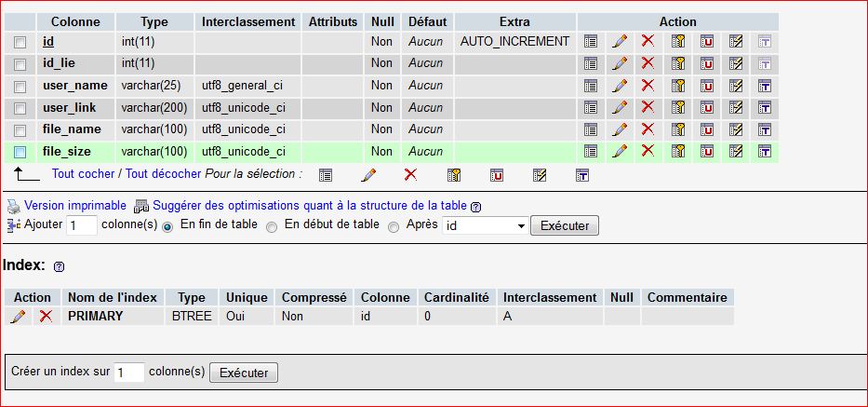Click pencil icon in 'Pour la sélection' row
Image resolution: width=868 pixels, height=407 pixels.
tap(368, 175)
